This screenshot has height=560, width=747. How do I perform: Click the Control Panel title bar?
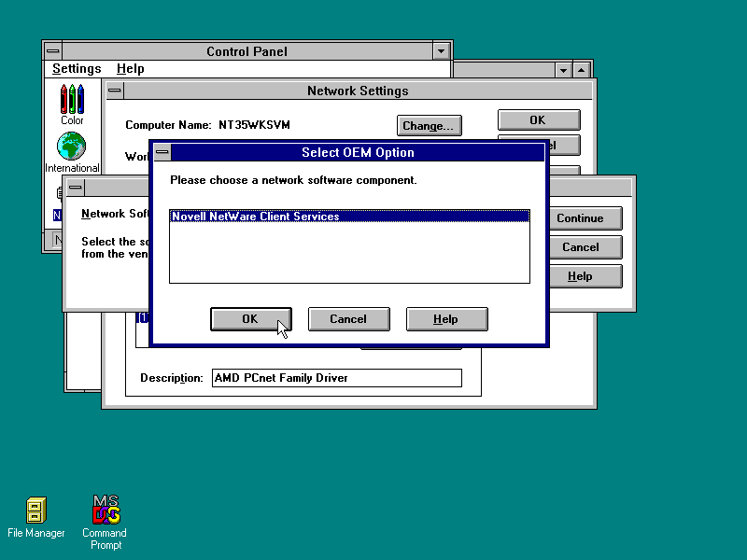247,51
